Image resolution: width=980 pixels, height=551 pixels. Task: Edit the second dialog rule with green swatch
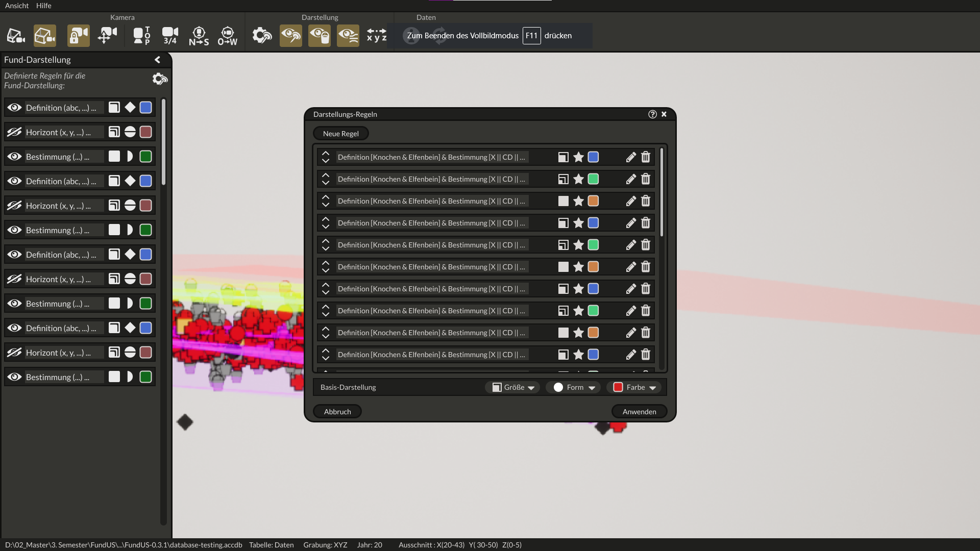pyautogui.click(x=631, y=179)
